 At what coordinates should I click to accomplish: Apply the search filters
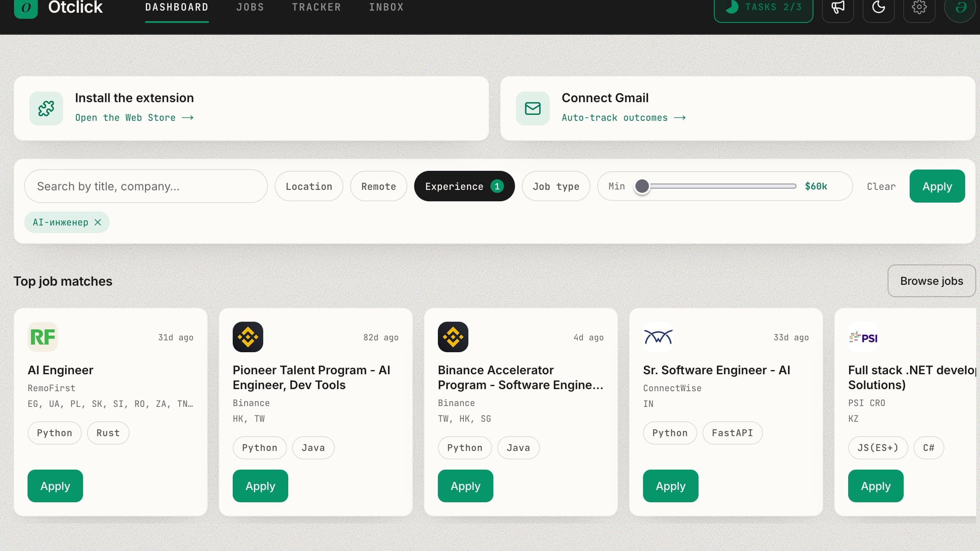pos(937,186)
